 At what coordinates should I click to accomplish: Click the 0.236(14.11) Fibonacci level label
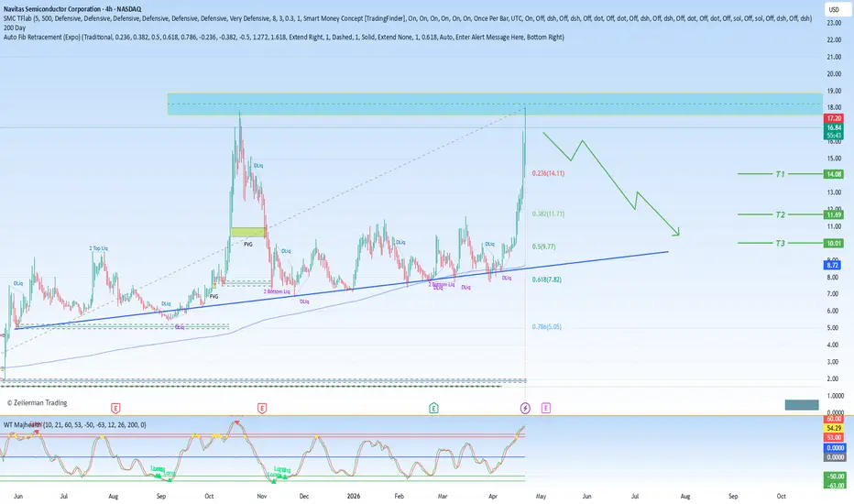548,173
